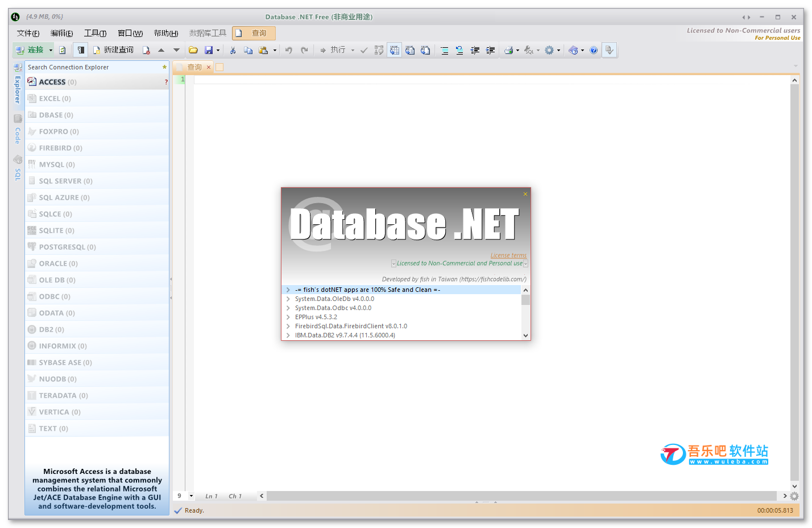Select POSTGRESQL in connection list
The height and width of the screenshot is (528, 812).
[x=97, y=247]
